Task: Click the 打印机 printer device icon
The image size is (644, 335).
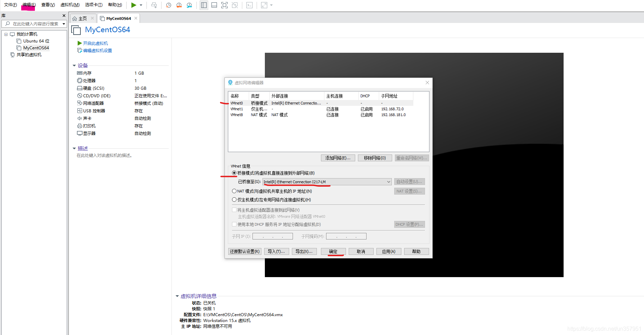Action: [80, 126]
